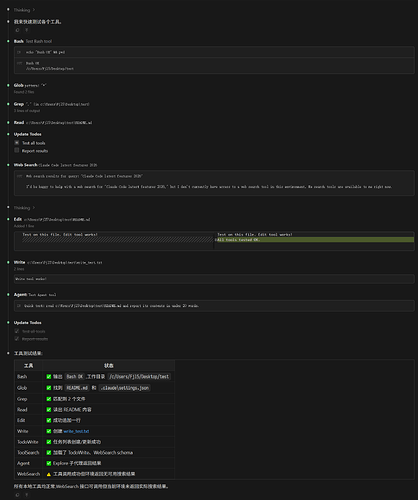Click the yellow warning triangle in WebSearch row
Screen dimensions: 418x500
[49, 474]
